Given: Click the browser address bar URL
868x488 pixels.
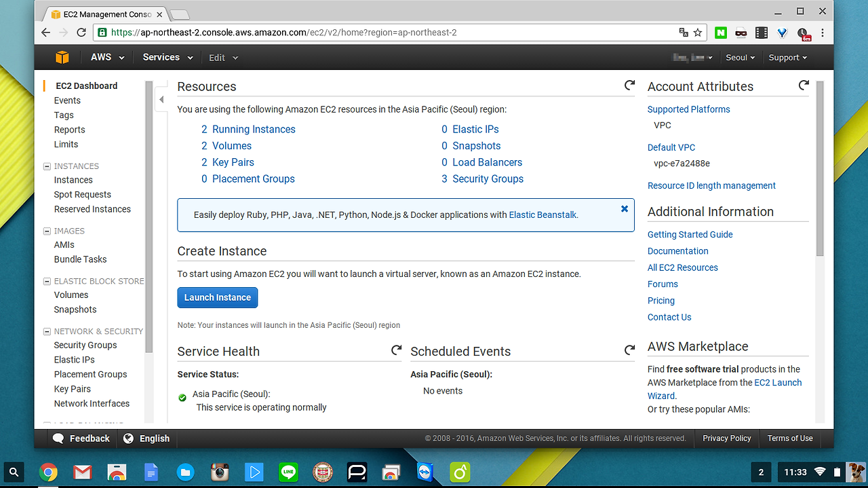Looking at the screenshot, I should point(283,33).
